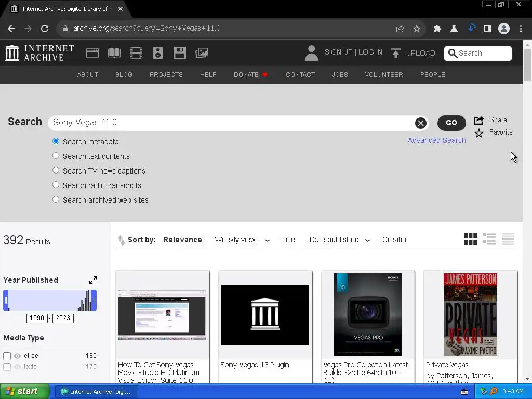The image size is (532, 399).
Task: Open the BLOG menu item
Action: pyautogui.click(x=124, y=75)
